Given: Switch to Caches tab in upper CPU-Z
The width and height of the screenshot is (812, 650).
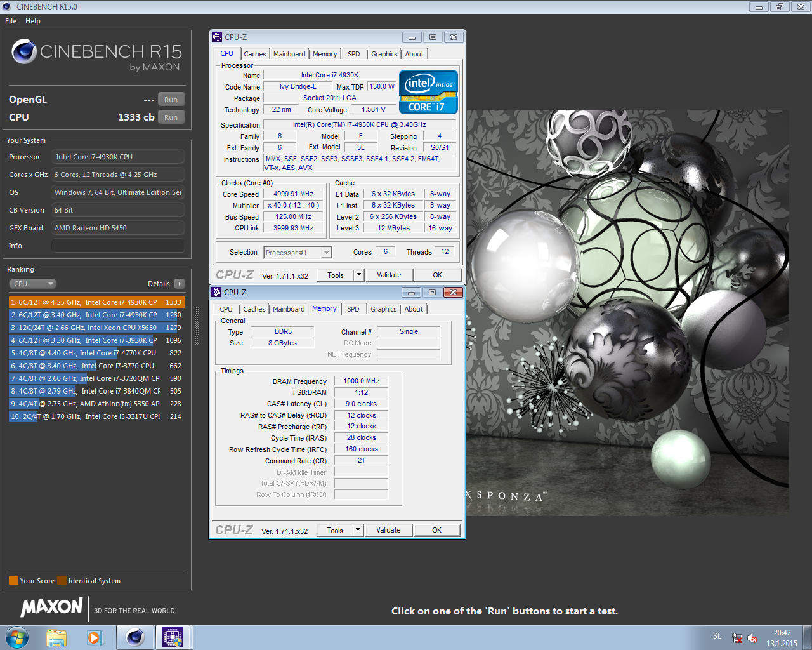Looking at the screenshot, I should pos(255,55).
